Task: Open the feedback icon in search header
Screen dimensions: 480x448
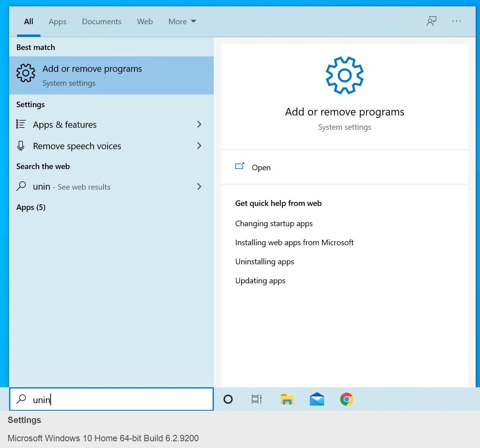Action: tap(432, 21)
